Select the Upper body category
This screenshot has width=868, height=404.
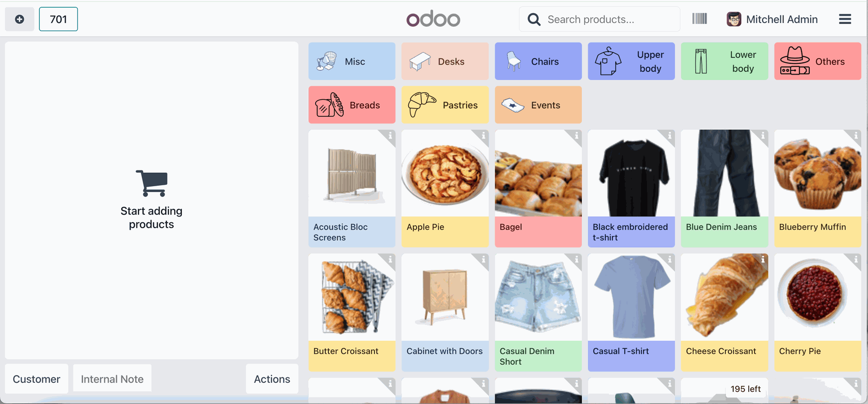(x=631, y=61)
